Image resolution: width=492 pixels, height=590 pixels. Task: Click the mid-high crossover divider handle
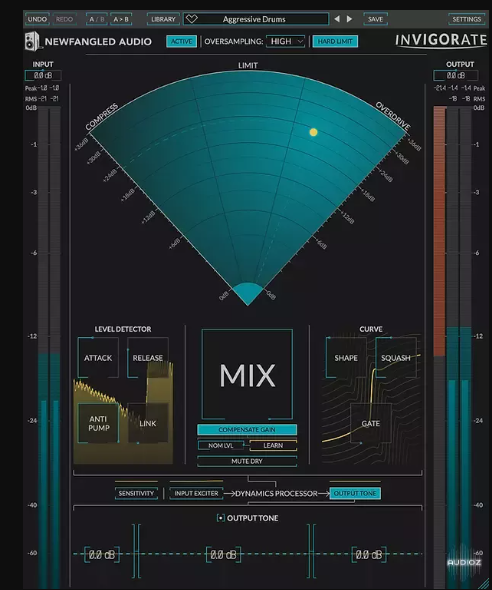click(x=311, y=550)
